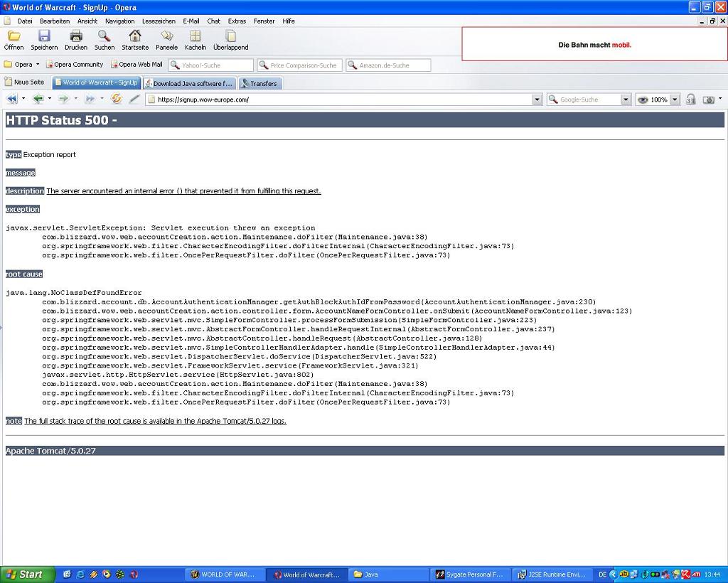Go to Startseite home icon
The width and height of the screenshot is (728, 583).
[135, 36]
